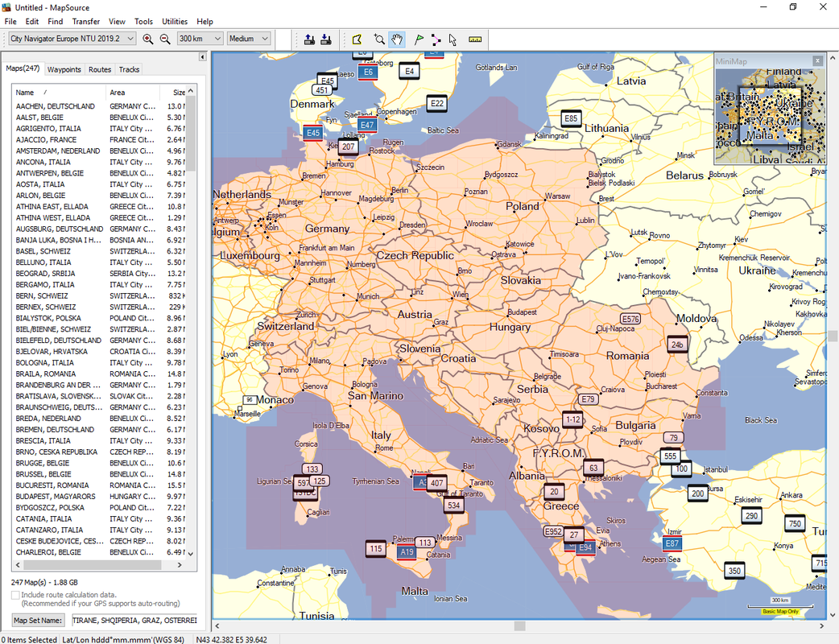
Task: Select the Map tool
Action: [x=357, y=39]
